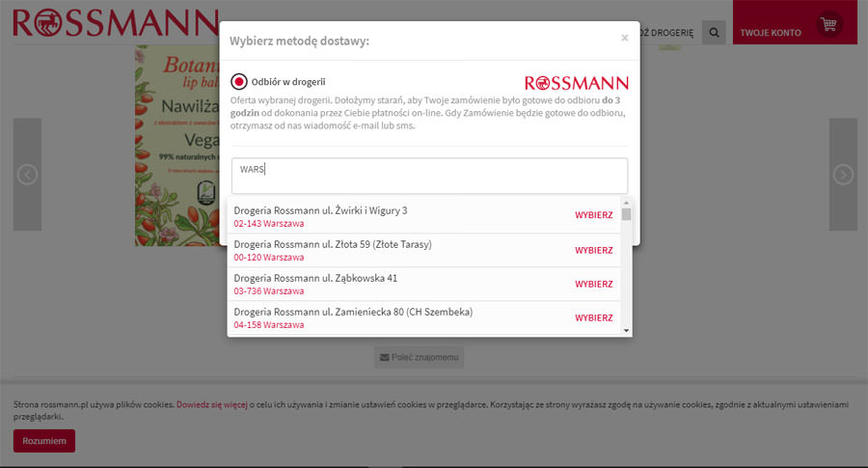Choose WYBIERZ for Żwirki i Wigury 3
Image resolution: width=868 pixels, height=468 pixels.
pyautogui.click(x=593, y=215)
